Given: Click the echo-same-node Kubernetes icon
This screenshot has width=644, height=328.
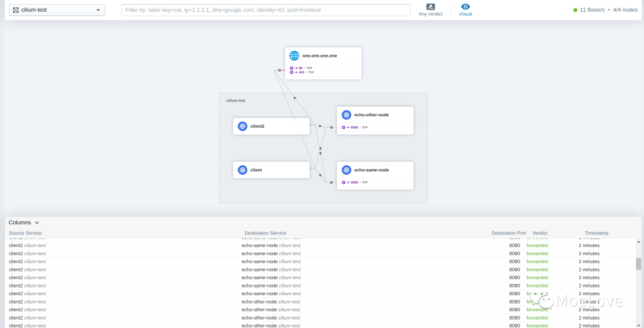Looking at the screenshot, I should [346, 170].
